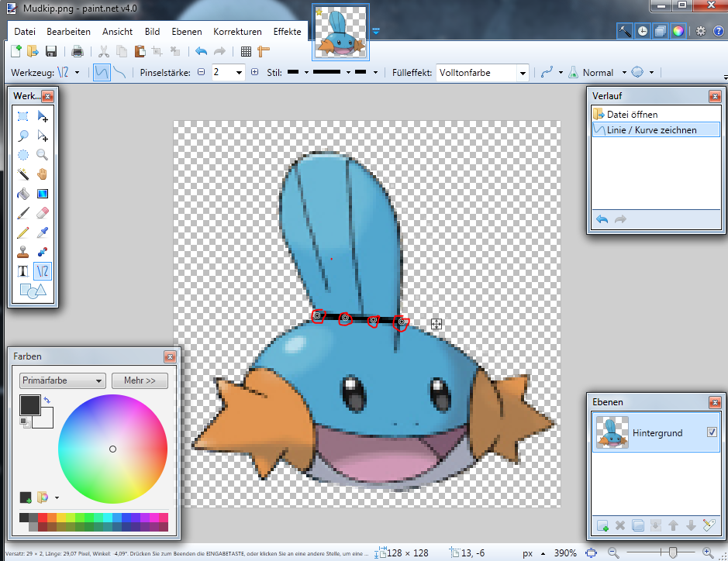Click the color wheel picker
728x561 pixels.
113,449
